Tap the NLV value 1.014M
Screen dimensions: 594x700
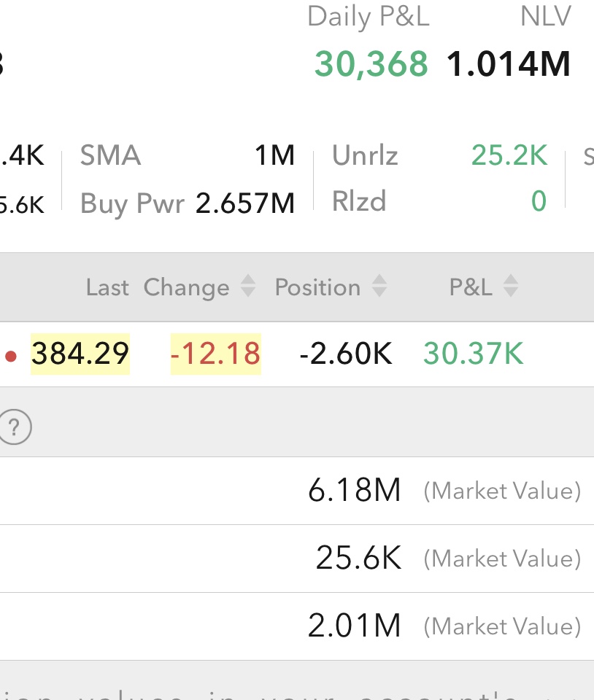pyautogui.click(x=509, y=64)
